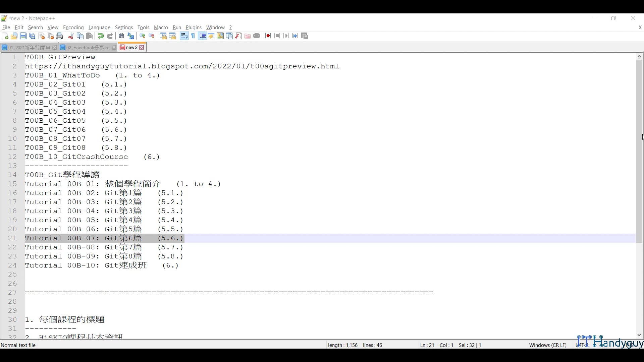Screen dimensions: 644x362
Task: Undo the last edit via toolbar icon
Action: tap(100, 36)
